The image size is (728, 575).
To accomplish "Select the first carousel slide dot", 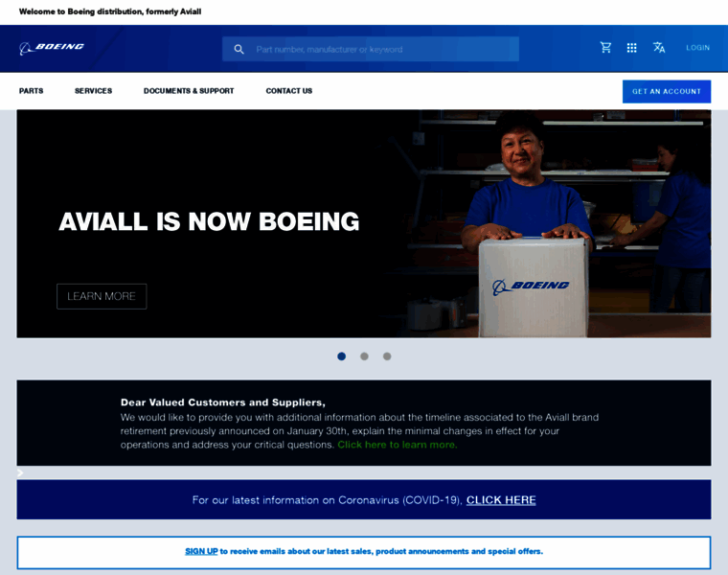I will coord(342,356).
